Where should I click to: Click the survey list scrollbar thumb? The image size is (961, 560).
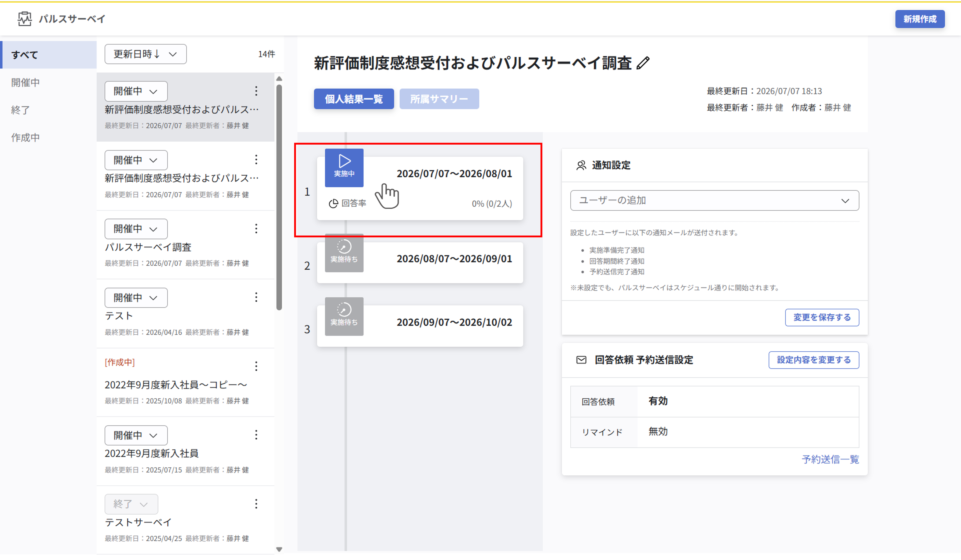click(x=279, y=197)
